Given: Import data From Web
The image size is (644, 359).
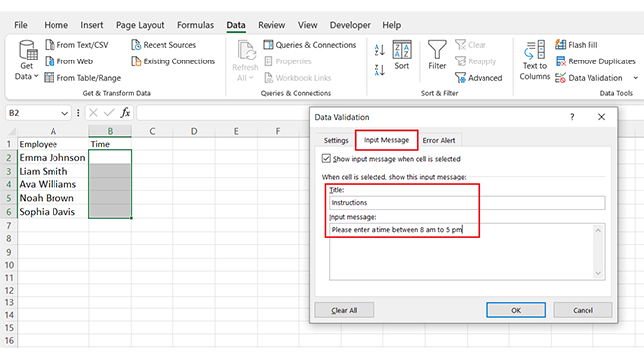Looking at the screenshot, I should pyautogui.click(x=69, y=61).
